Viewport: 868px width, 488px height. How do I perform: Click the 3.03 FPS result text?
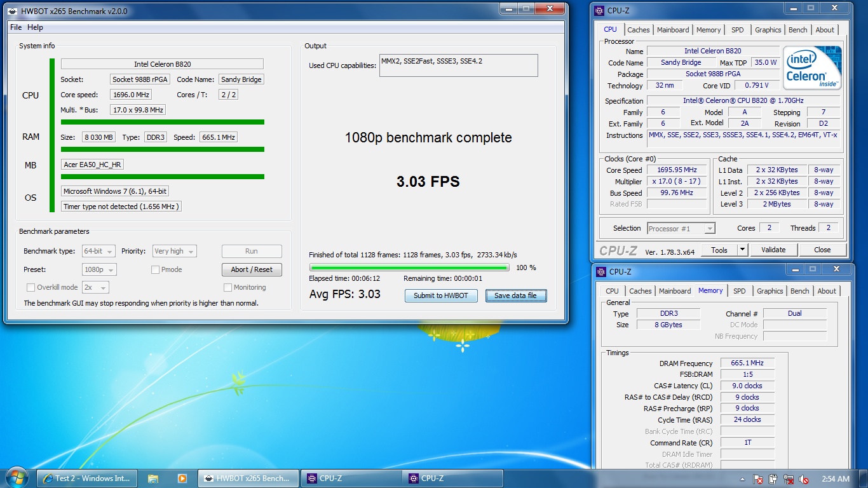[428, 182]
